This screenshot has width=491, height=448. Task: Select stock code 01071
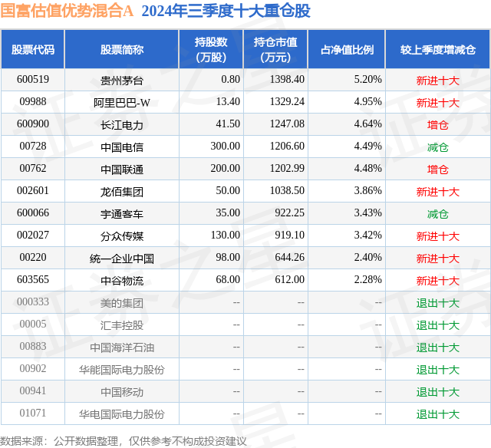33,413
